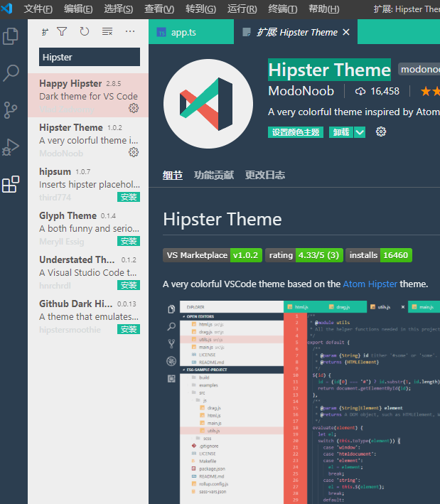440x504 pixels.
Task: Click the VS Marketplace v1.0.2 badge
Action: [213, 255]
